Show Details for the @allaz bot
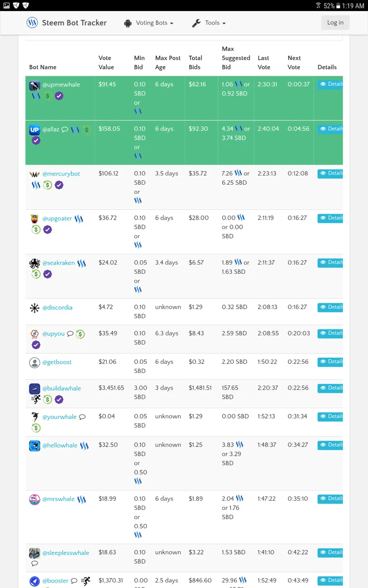Screen dimensions: 368x588 click(330, 129)
